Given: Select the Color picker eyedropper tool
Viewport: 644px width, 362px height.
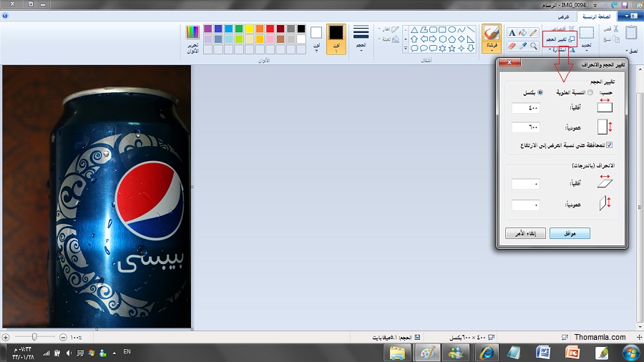Looking at the screenshot, I should click(522, 46).
